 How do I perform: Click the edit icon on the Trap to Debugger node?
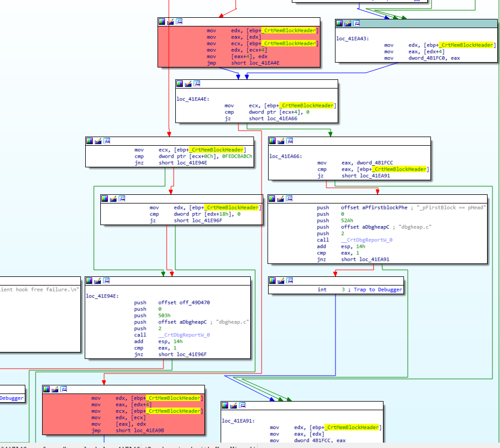coord(280,281)
